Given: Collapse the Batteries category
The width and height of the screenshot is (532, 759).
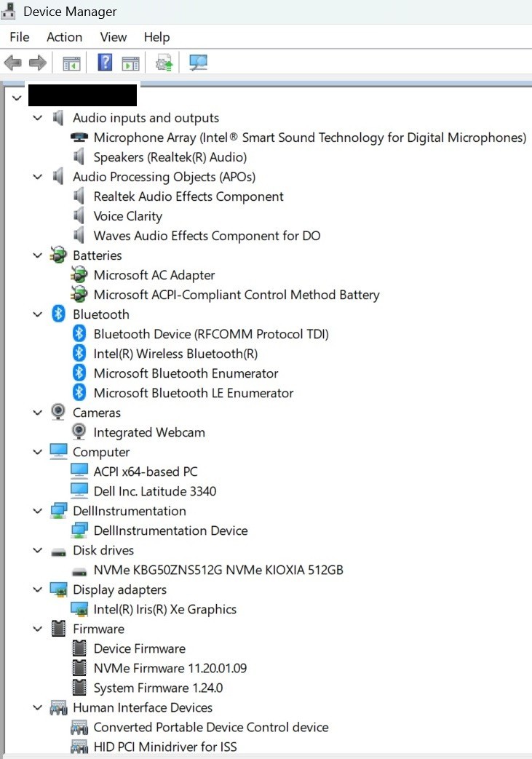Looking at the screenshot, I should [38, 255].
